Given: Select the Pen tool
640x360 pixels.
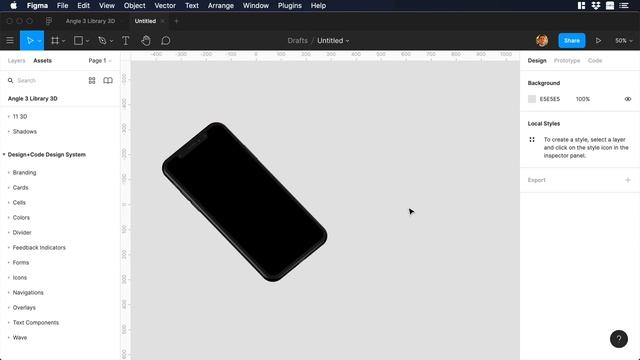Looking at the screenshot, I should (x=102, y=40).
